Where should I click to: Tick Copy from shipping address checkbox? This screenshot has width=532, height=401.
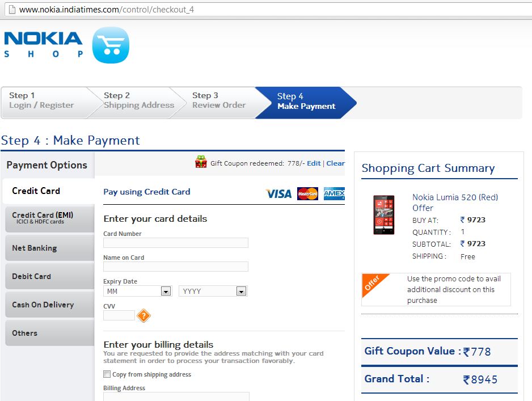pos(107,374)
